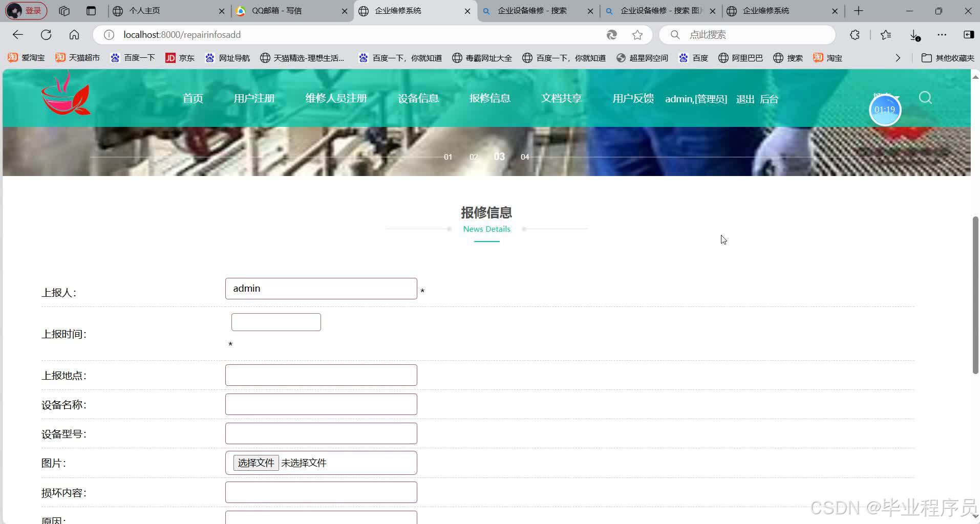Click the browser Downloads icon

[x=914, y=35]
